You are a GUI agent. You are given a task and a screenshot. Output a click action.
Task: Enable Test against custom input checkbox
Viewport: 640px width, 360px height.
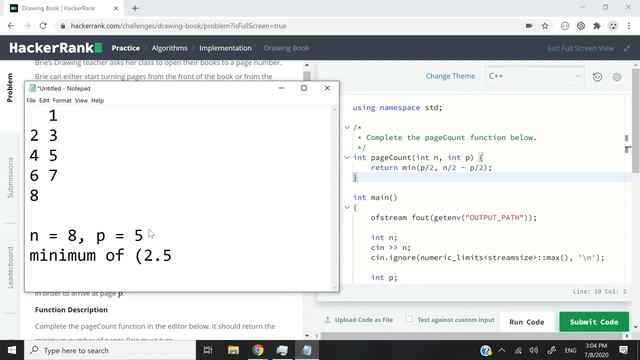coord(409,319)
